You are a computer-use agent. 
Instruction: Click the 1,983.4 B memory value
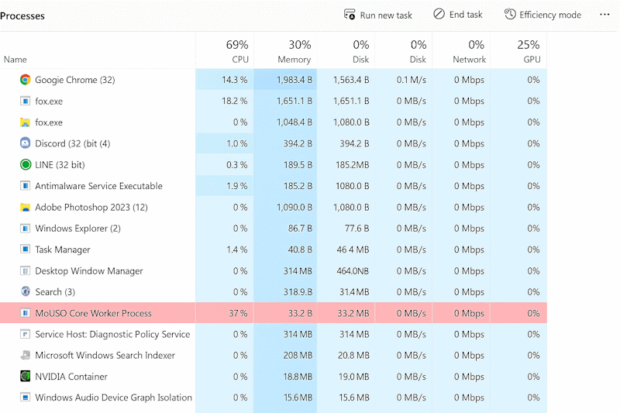[294, 80]
